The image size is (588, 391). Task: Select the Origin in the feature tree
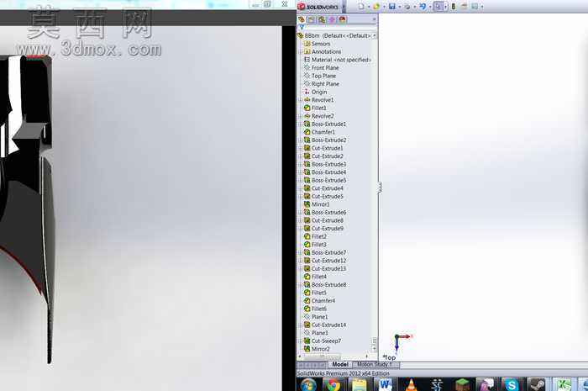(x=315, y=92)
